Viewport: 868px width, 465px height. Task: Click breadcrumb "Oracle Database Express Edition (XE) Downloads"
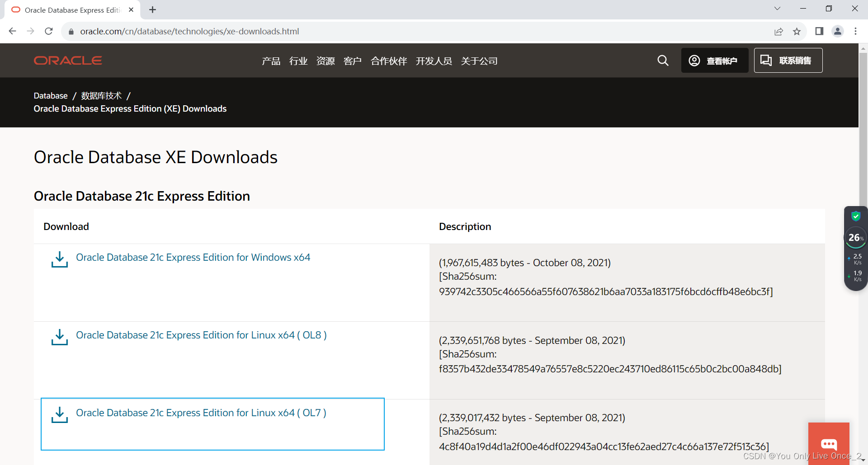(x=130, y=109)
